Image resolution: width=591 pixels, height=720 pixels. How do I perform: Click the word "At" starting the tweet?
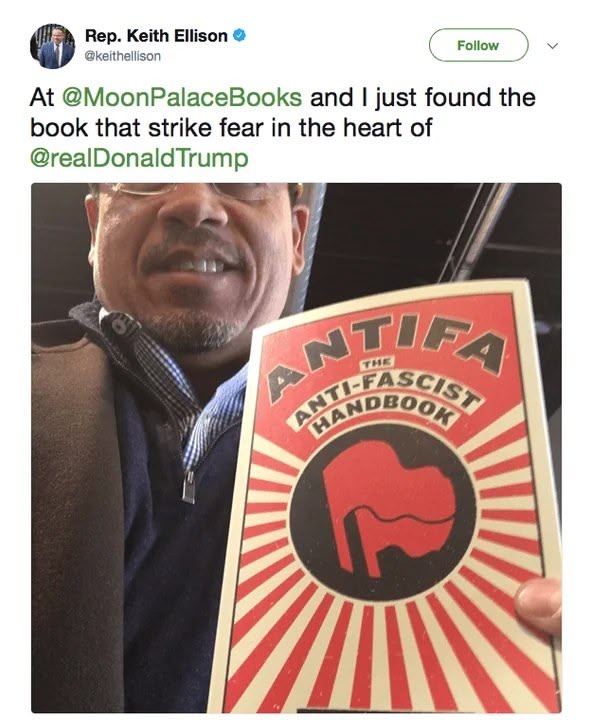(x=42, y=98)
